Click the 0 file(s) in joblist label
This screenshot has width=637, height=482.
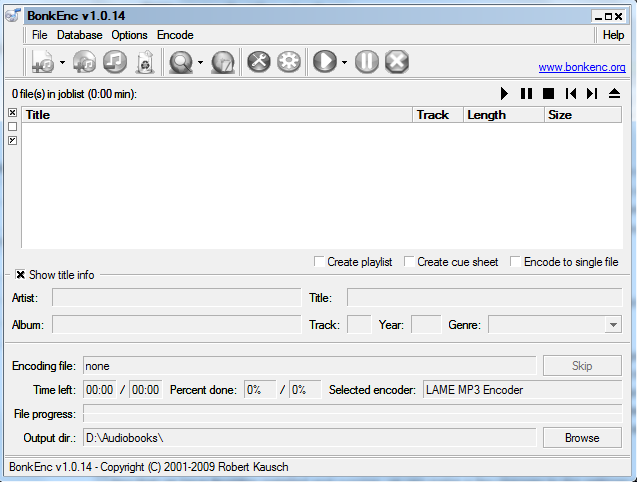(74, 94)
